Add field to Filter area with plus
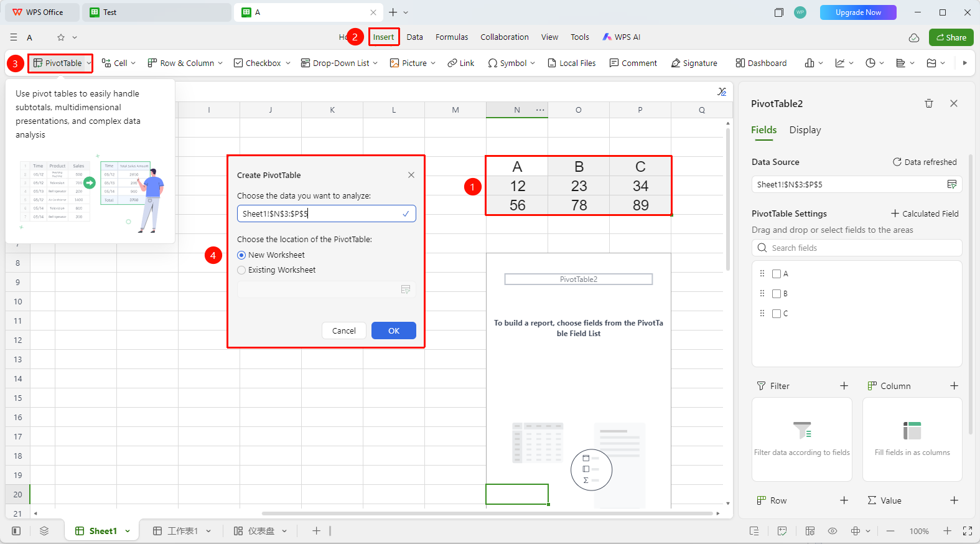The height and width of the screenshot is (544, 980). (x=844, y=386)
